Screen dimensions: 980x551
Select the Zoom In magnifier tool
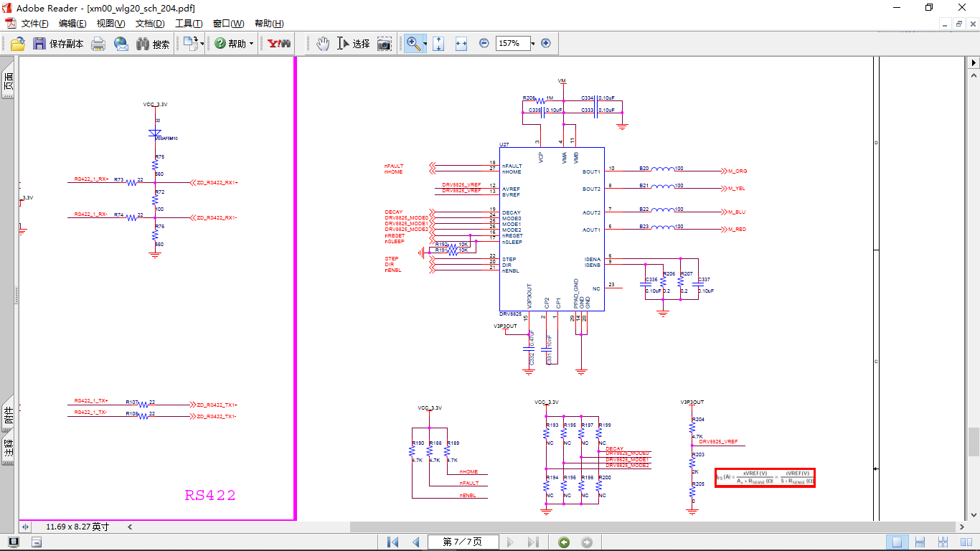[413, 44]
